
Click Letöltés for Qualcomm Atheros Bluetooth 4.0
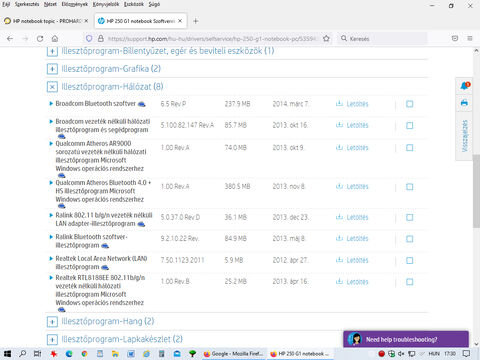click(357, 187)
